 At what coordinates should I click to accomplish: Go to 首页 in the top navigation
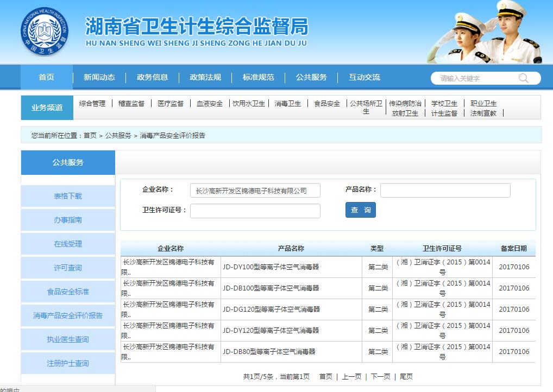(x=46, y=78)
